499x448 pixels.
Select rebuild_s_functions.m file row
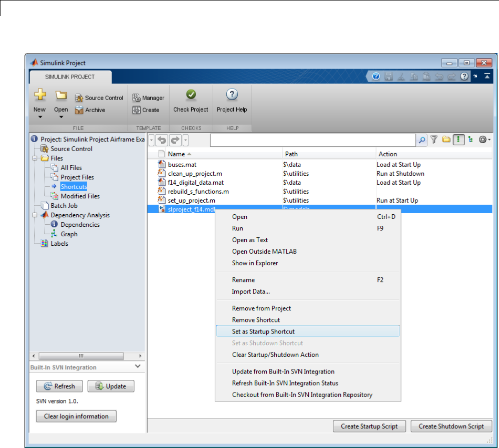point(320,192)
